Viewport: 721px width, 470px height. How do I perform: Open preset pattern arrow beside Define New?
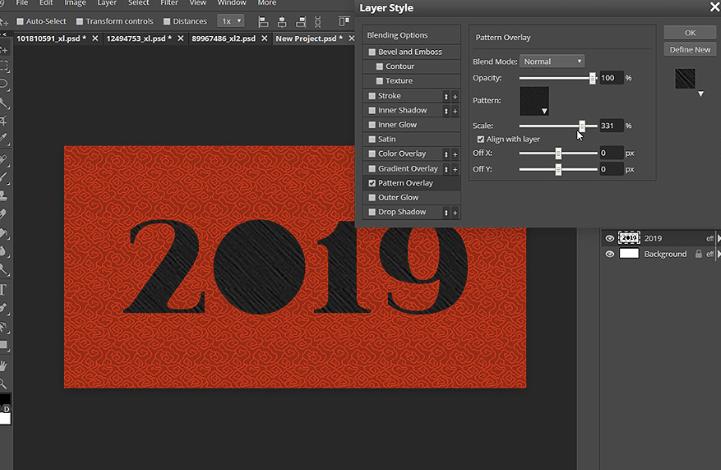(x=700, y=94)
